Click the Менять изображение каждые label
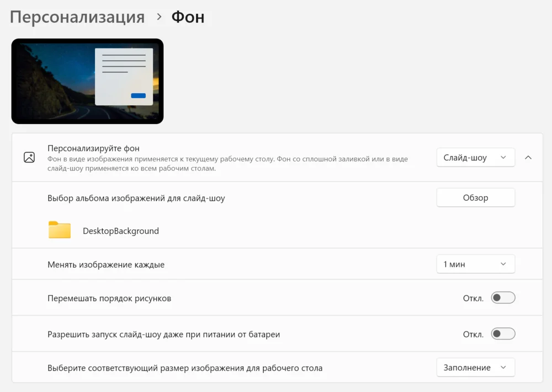 click(106, 265)
